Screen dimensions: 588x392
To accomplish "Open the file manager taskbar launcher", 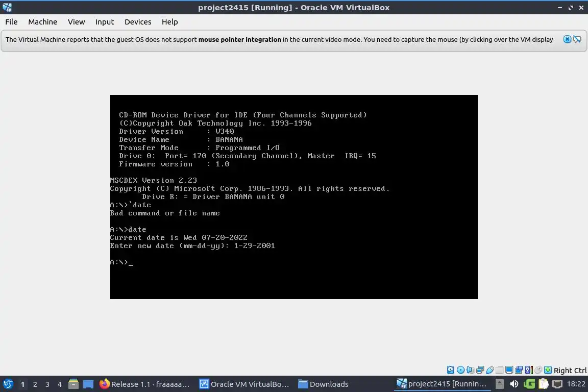I will pyautogui.click(x=73, y=384).
